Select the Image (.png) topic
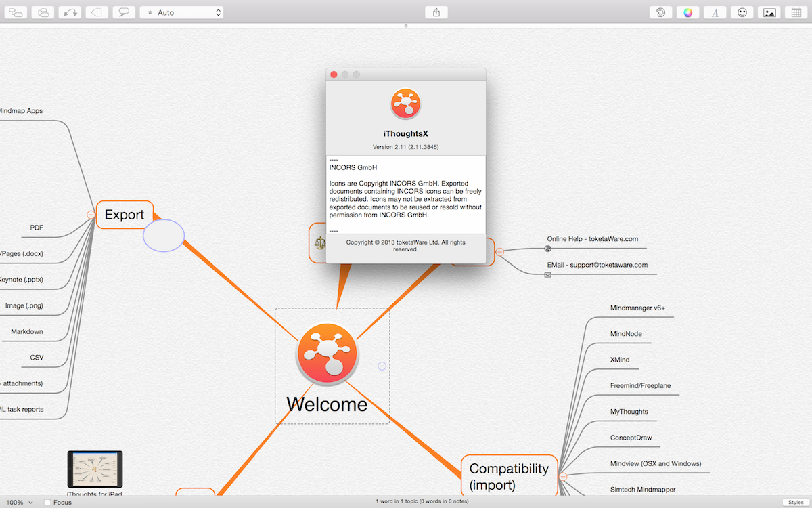This screenshot has height=508, width=812. point(24,305)
